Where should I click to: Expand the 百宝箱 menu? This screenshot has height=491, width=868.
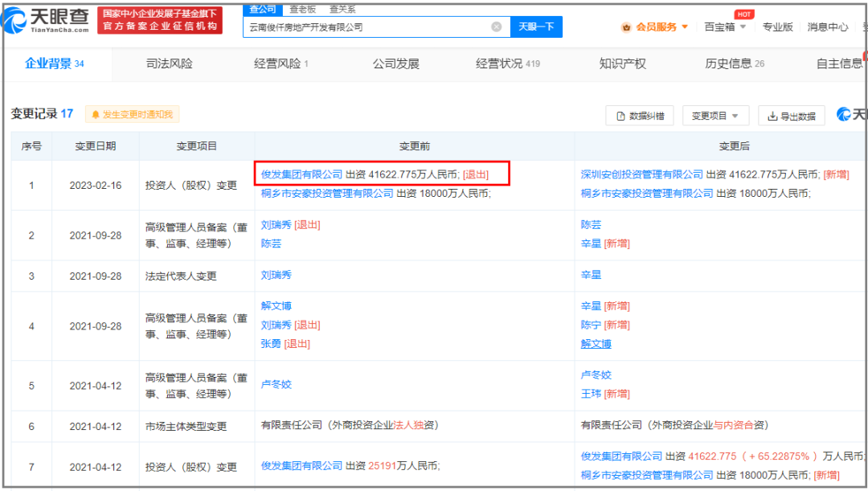pyautogui.click(x=725, y=27)
